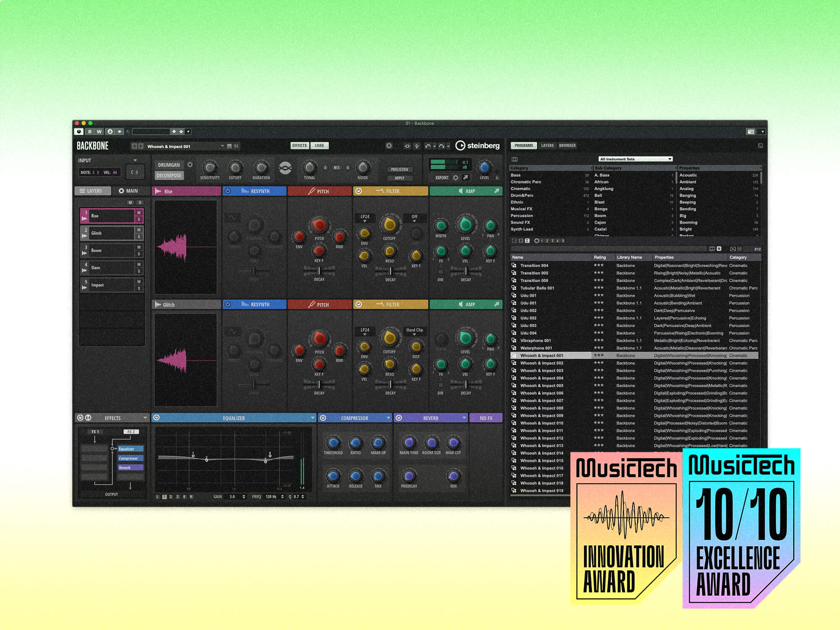The width and height of the screenshot is (840, 630).
Task: Click the redo arrow icon
Action: click(441, 146)
